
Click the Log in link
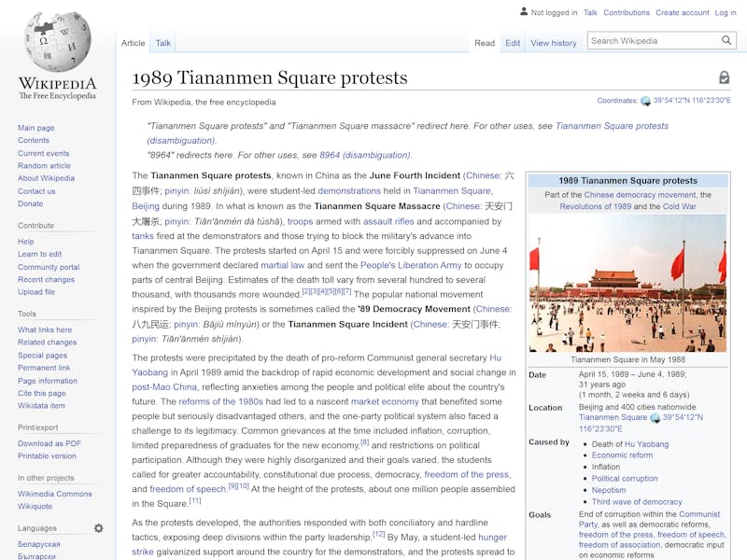tap(726, 12)
